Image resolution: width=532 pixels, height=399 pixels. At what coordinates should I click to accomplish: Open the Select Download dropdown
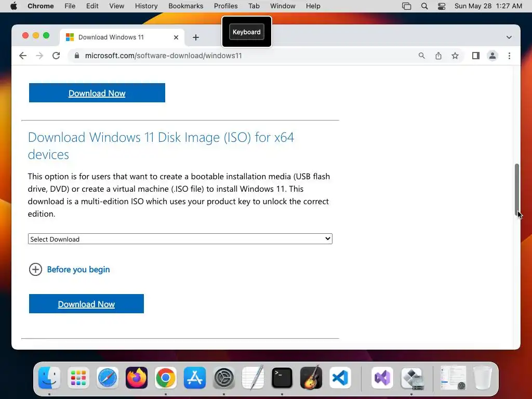(x=180, y=239)
